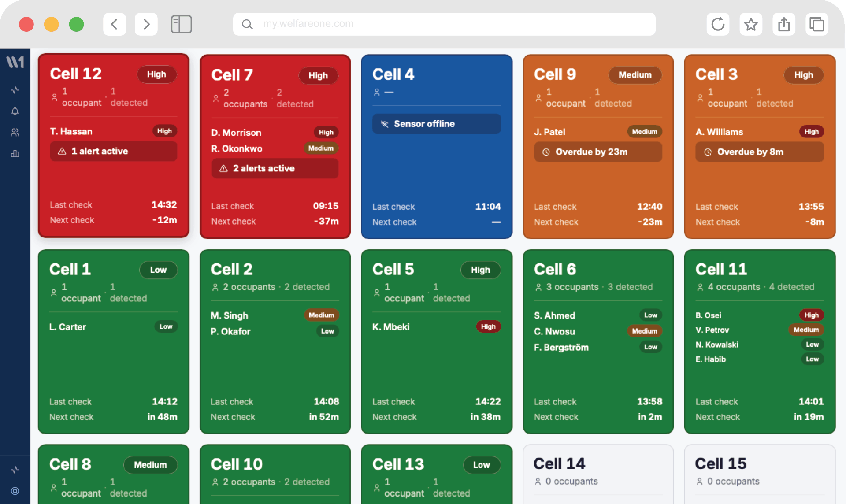Screen dimensions: 846x504
Task: Select occupant V. Petrov in Cell 11
Action: pyautogui.click(x=712, y=330)
